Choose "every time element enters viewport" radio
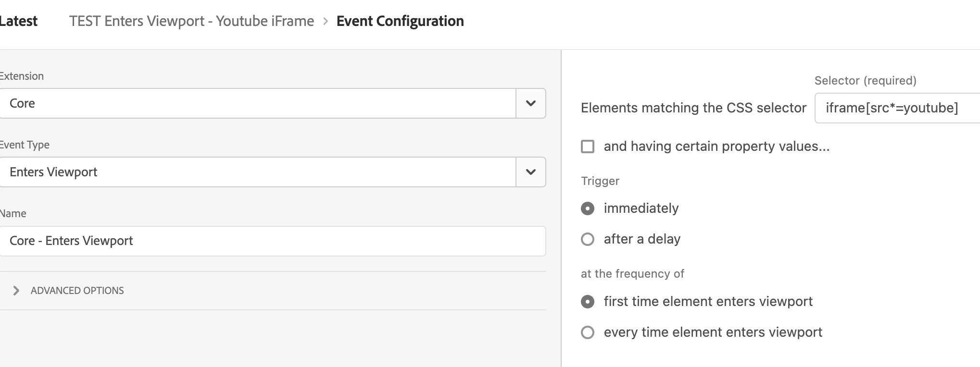This screenshot has width=980, height=367. 588,332
